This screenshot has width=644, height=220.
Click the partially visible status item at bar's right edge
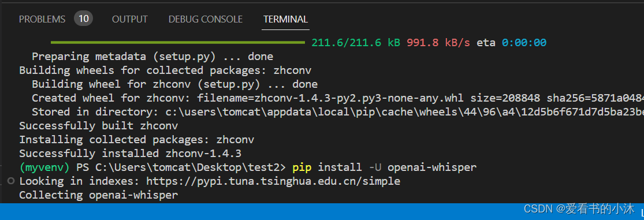click(642, 212)
